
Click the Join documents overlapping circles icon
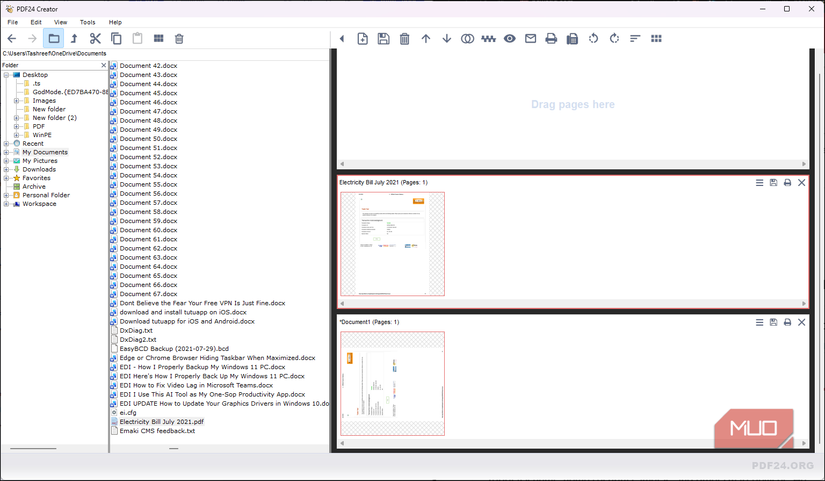[x=467, y=38]
